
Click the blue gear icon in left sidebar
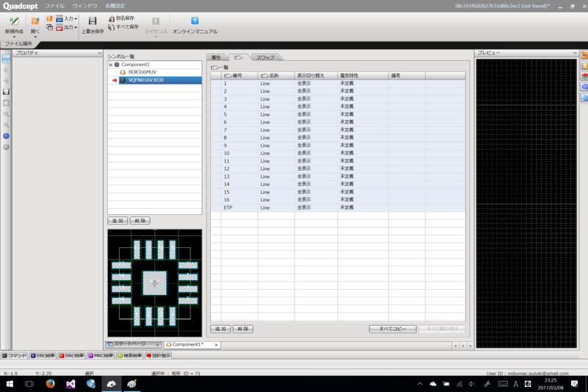pos(6,136)
